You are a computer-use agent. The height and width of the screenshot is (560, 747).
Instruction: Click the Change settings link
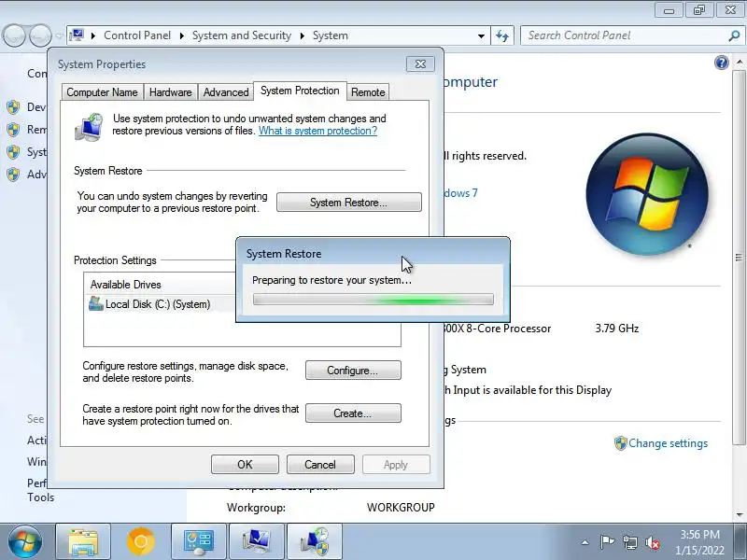pos(668,442)
